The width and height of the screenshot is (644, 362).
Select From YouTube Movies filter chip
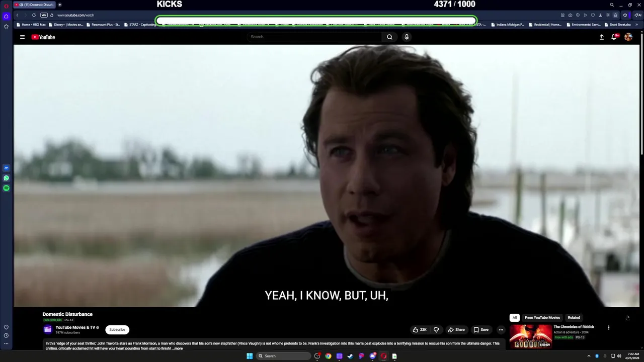pos(542,318)
